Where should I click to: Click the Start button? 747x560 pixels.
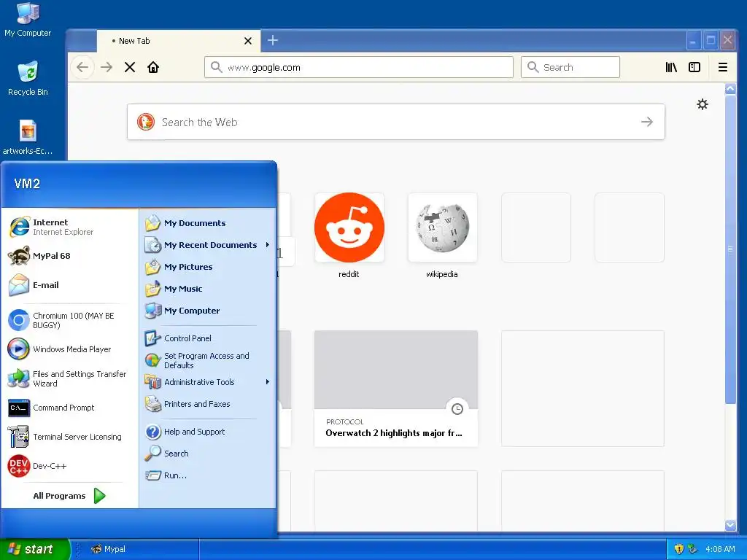click(34, 549)
